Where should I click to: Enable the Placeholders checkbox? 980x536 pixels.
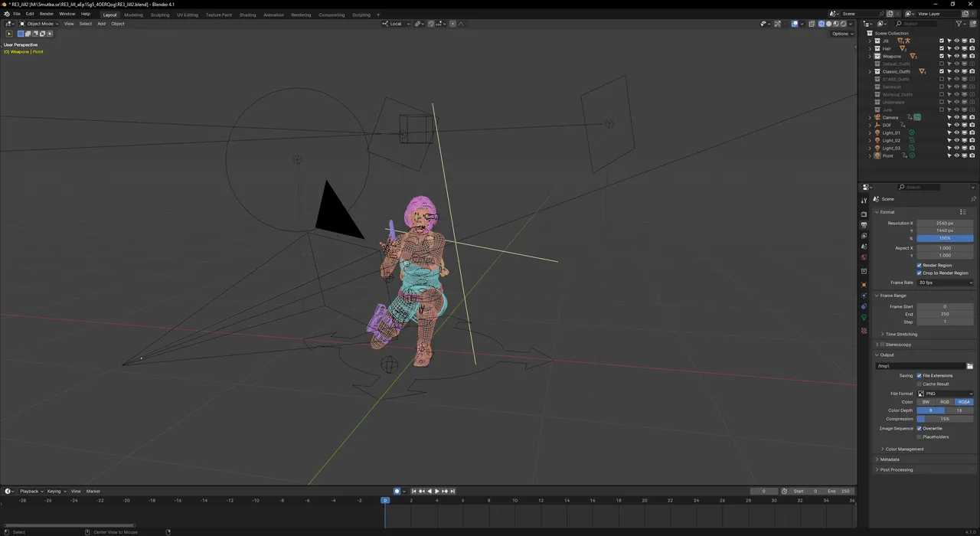coord(920,436)
